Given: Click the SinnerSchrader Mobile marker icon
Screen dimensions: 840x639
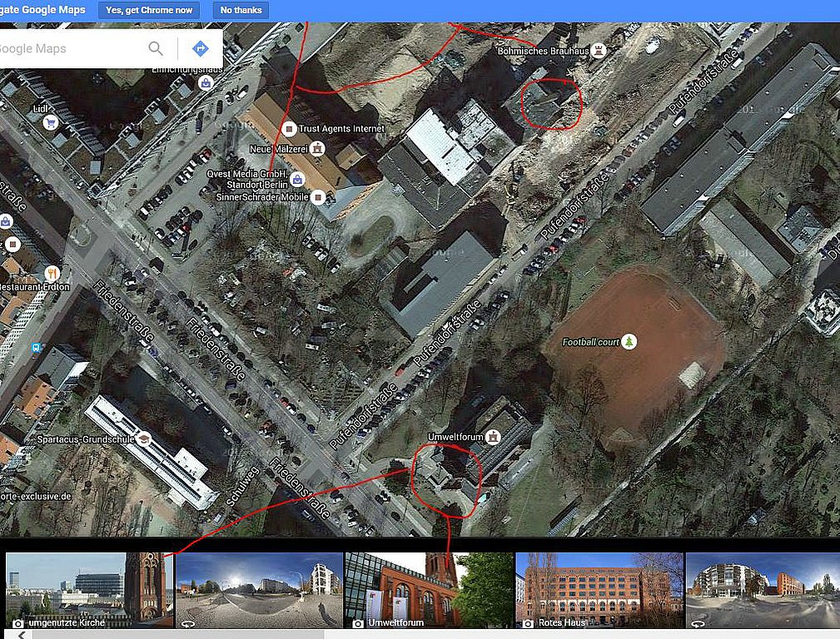Looking at the screenshot, I should pos(318,197).
